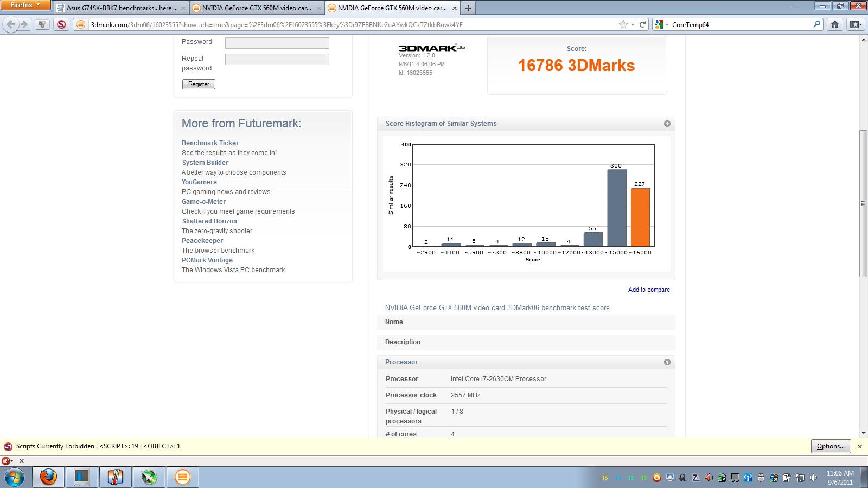Open the thermometer app in the taskbar
The image size is (868, 488).
click(x=116, y=477)
